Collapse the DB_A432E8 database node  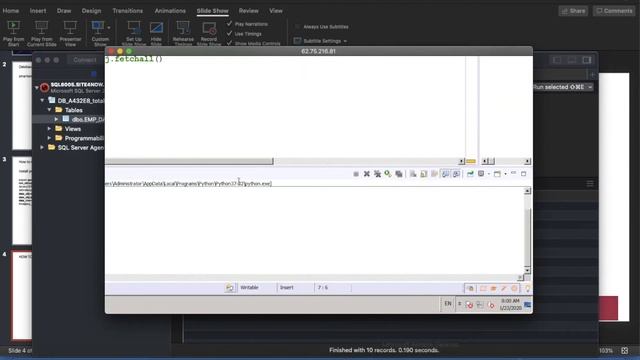(x=42, y=100)
